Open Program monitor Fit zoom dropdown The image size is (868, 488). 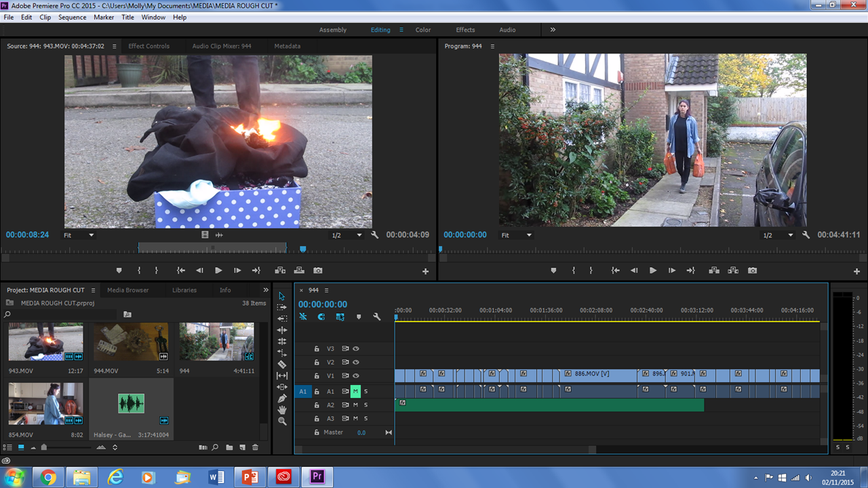[x=517, y=235]
